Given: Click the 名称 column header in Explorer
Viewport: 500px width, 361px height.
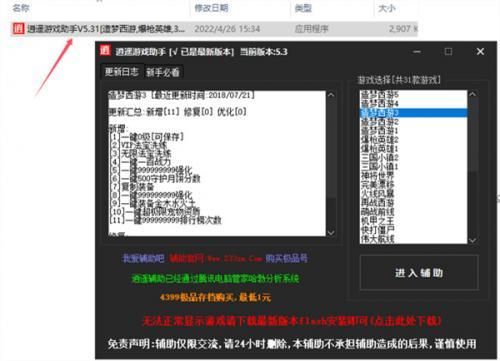Looking at the screenshot, I should click(x=21, y=8).
